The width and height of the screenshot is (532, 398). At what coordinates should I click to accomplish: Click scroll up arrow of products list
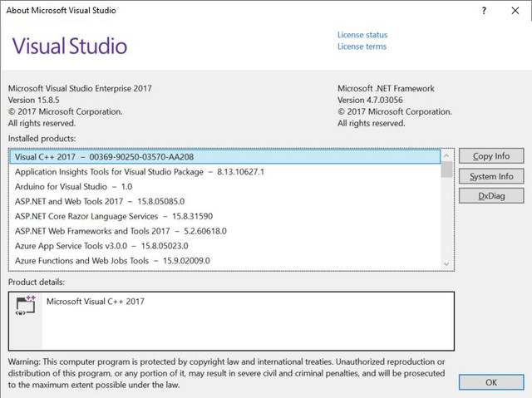coord(446,155)
